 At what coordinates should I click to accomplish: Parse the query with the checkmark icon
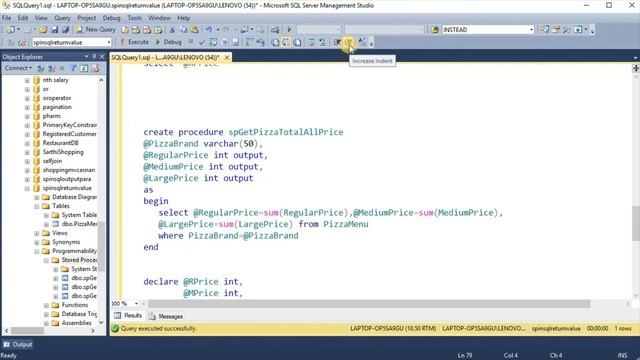pos(202,42)
